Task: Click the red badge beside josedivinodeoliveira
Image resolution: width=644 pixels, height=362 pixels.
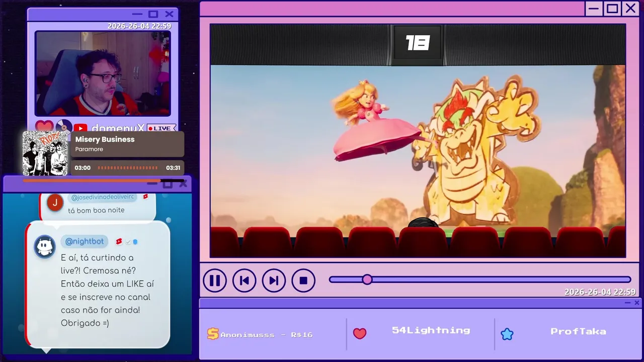Action: (145, 197)
